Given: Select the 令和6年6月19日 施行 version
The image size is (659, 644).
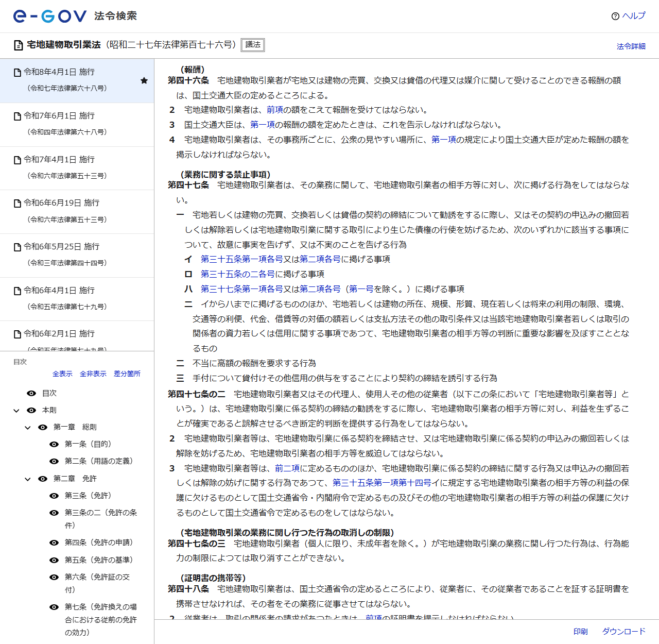Looking at the screenshot, I should pyautogui.click(x=77, y=212).
